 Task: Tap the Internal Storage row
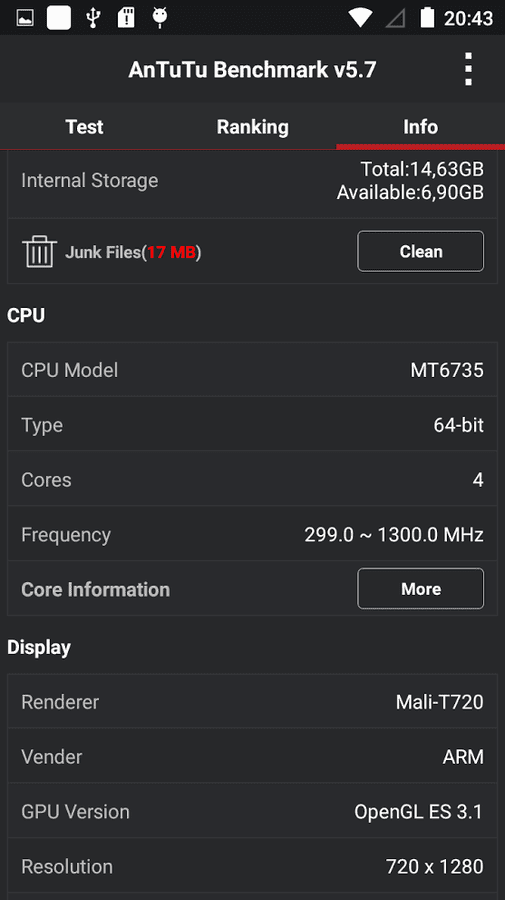[252, 181]
